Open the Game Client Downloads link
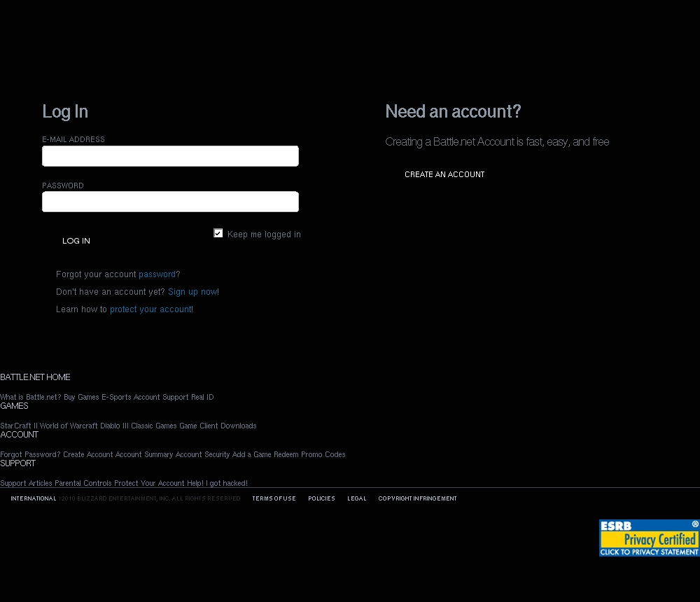700x602 pixels. pos(218,426)
